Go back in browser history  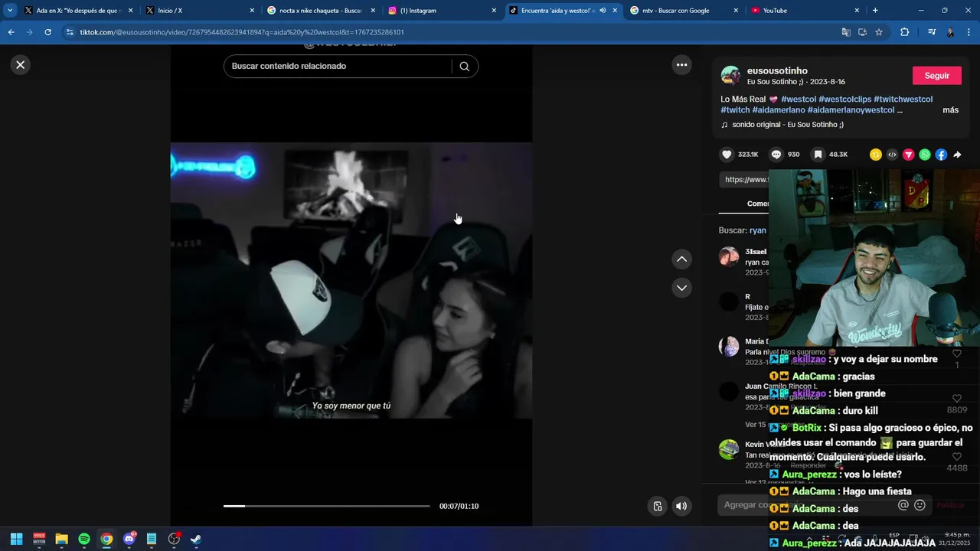tap(11, 32)
